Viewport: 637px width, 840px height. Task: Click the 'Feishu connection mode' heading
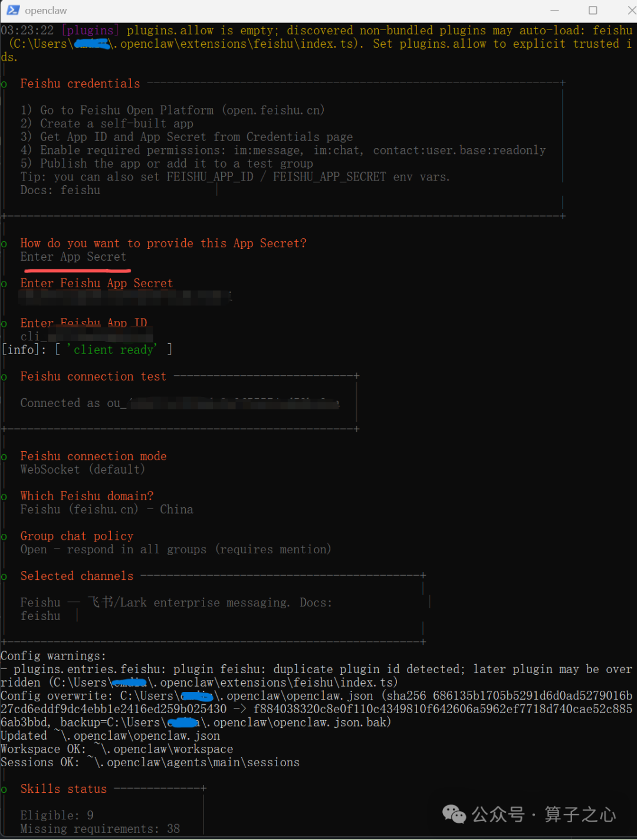coord(93,457)
